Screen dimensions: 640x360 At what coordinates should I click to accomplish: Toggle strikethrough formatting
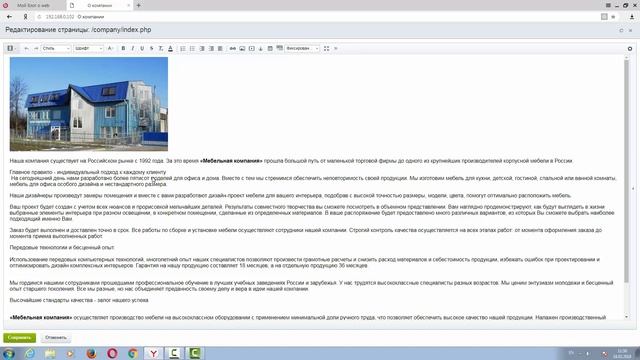pos(151,49)
